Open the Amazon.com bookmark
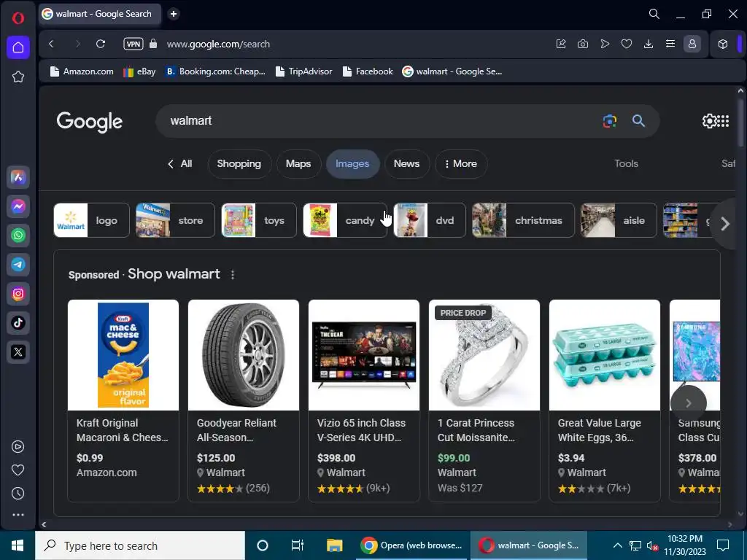The height and width of the screenshot is (560, 747). pos(82,71)
